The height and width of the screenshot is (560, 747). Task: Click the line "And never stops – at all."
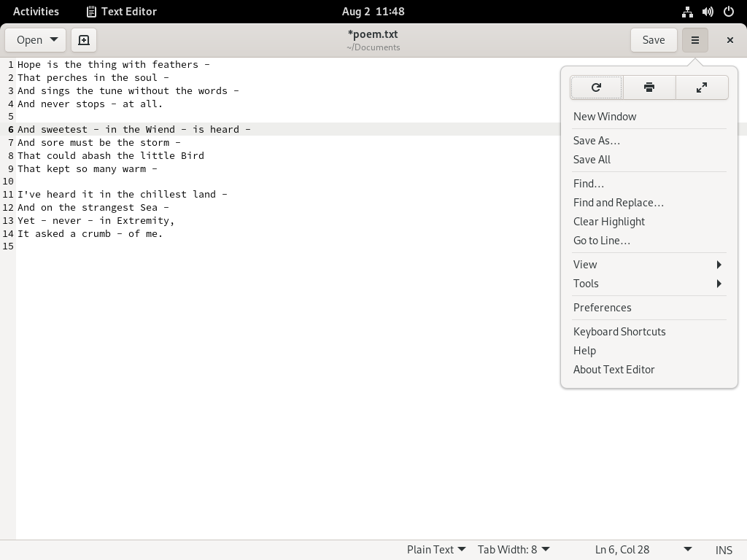pos(90,104)
